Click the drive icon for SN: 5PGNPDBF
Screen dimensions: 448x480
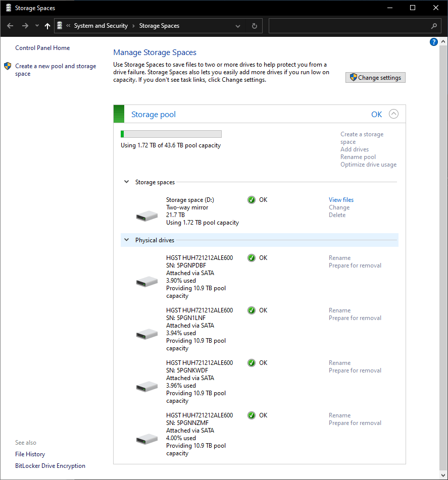click(147, 281)
